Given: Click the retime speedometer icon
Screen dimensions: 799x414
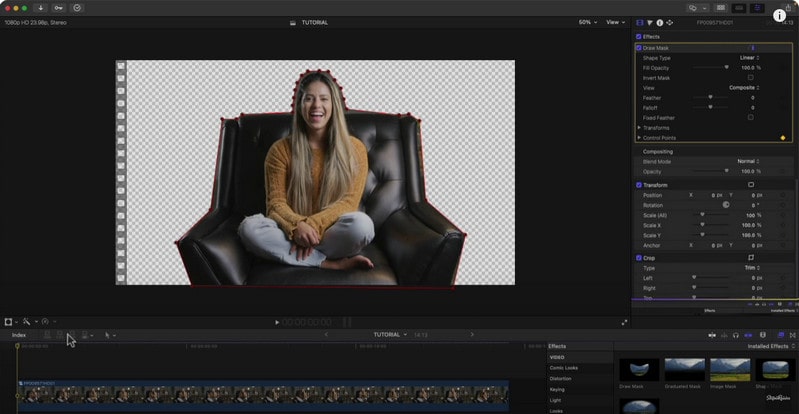Looking at the screenshot, I should 45,322.
